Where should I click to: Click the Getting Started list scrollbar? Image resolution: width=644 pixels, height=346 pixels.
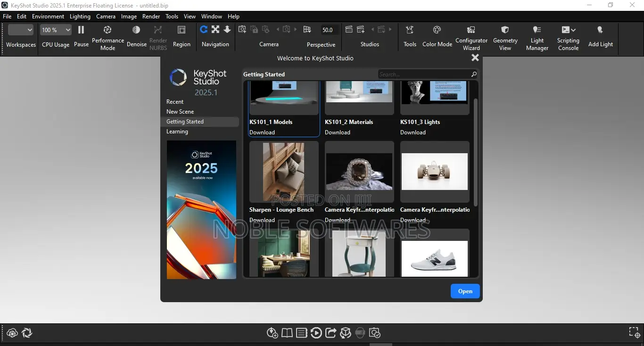click(476, 152)
